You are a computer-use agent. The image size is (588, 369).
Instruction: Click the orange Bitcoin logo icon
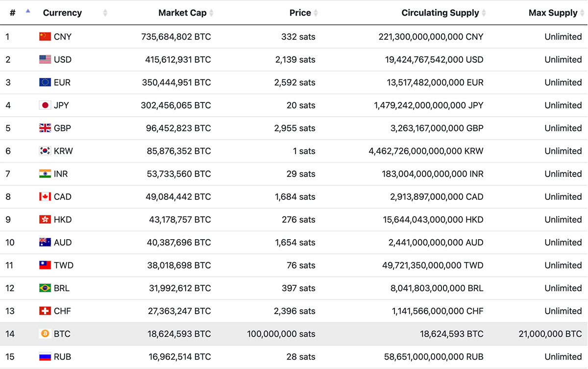[45, 334]
